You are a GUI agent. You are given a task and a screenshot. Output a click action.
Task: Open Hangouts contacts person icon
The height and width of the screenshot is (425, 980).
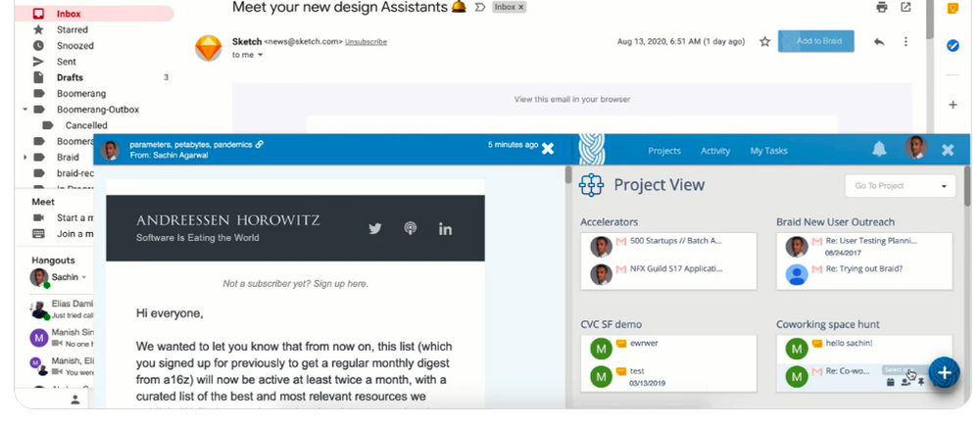point(75,400)
